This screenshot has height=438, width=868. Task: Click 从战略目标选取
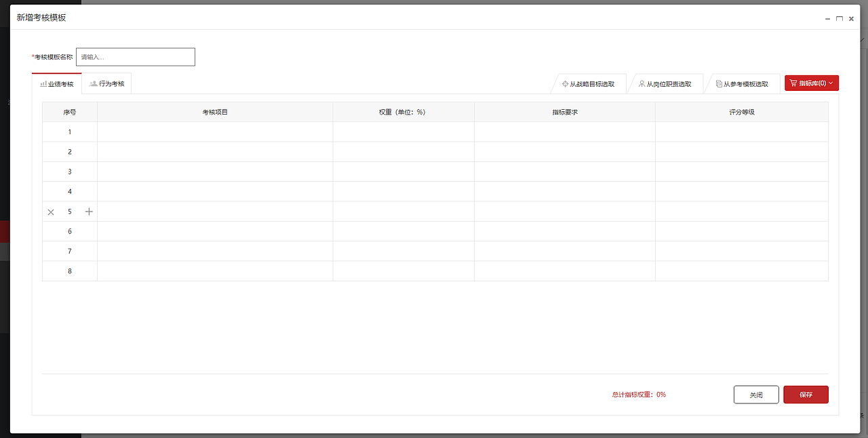[x=588, y=84]
